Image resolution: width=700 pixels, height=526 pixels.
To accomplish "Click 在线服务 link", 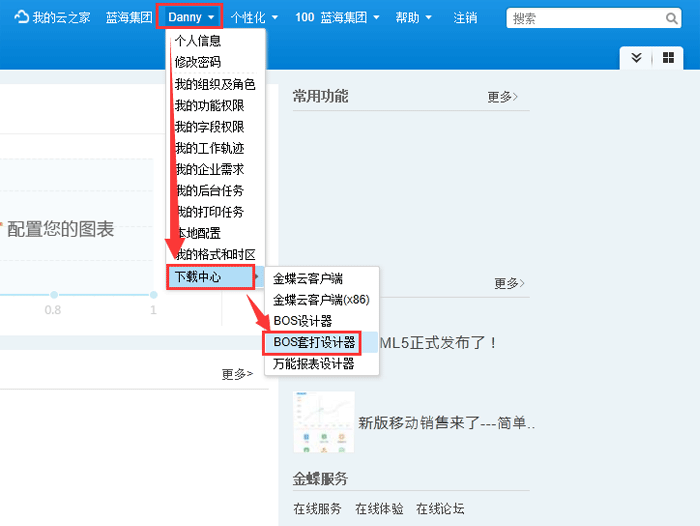I will 317,509.
